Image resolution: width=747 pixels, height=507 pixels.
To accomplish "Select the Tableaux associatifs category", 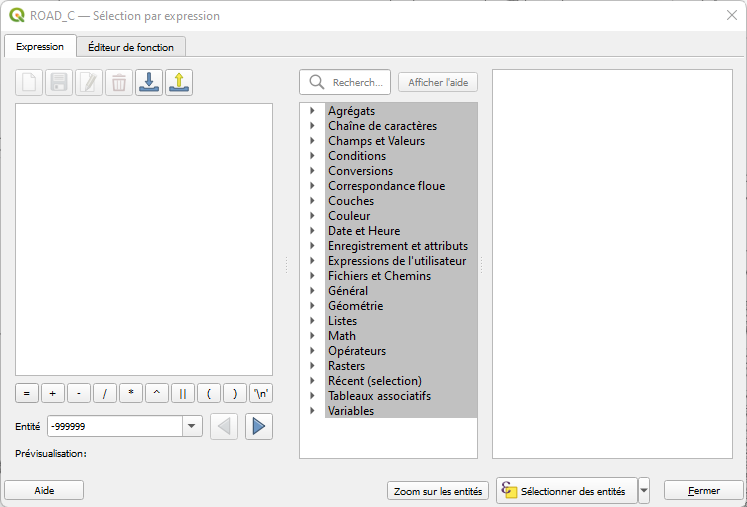I will click(379, 395).
